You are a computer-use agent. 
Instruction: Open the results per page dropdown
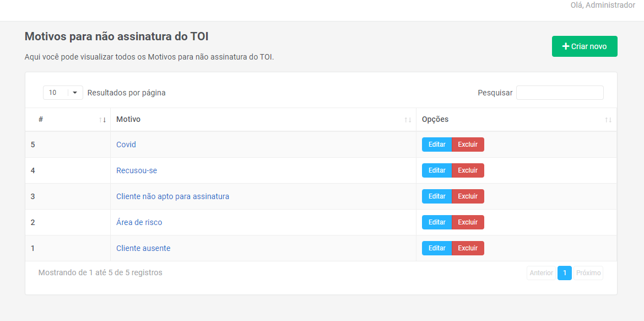[x=63, y=93]
